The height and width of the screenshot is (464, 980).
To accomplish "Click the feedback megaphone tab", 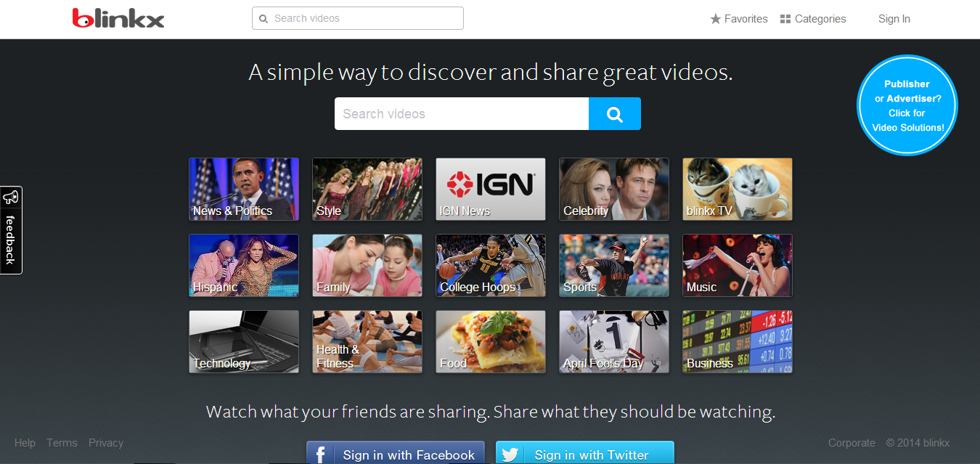I will 11,230.
